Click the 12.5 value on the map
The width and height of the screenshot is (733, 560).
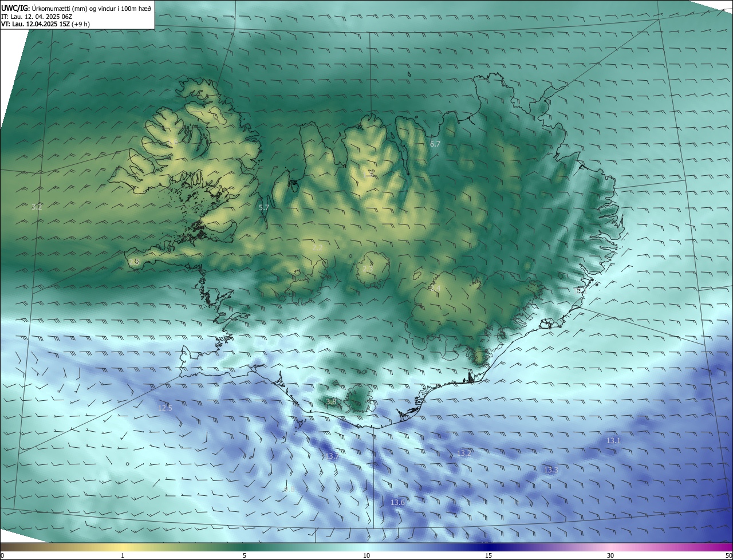pos(165,408)
